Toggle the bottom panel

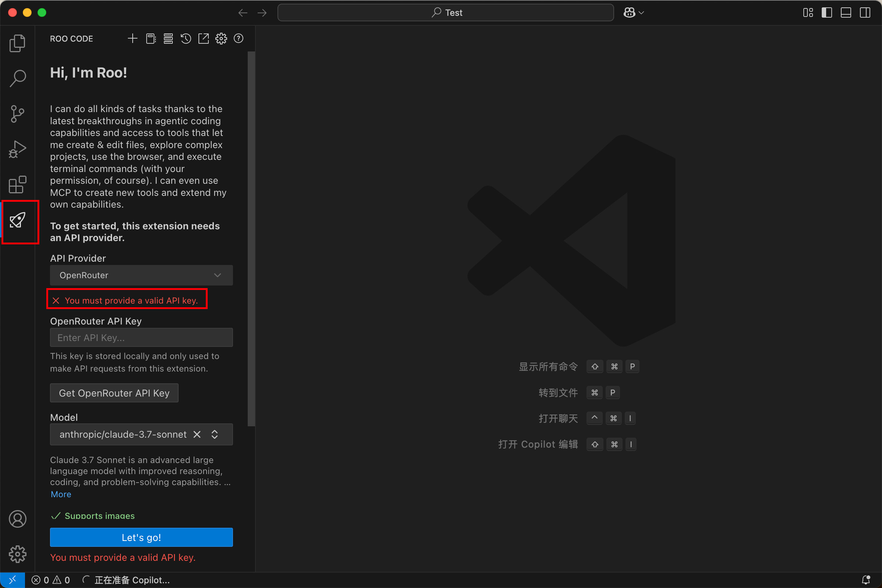coord(846,13)
